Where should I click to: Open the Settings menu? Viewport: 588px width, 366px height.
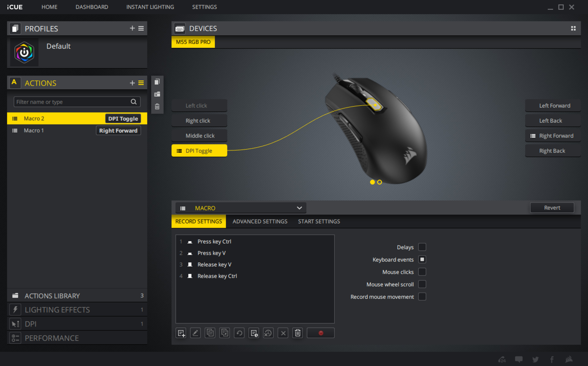click(x=205, y=7)
